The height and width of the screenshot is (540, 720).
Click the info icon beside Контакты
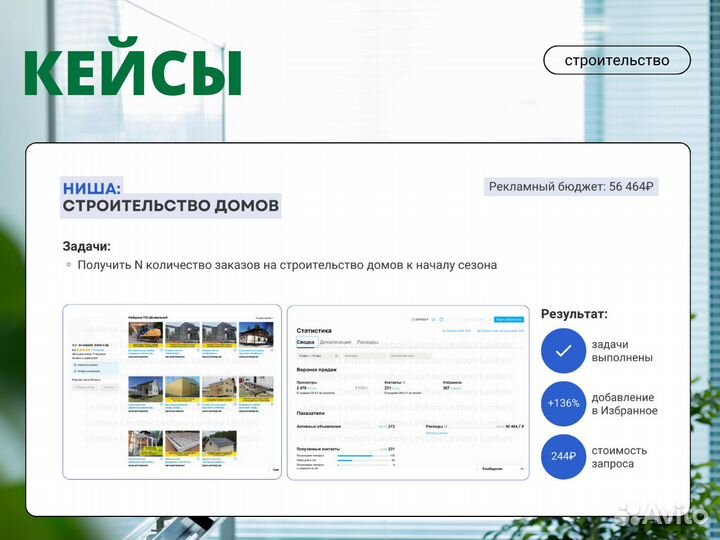pos(404,382)
